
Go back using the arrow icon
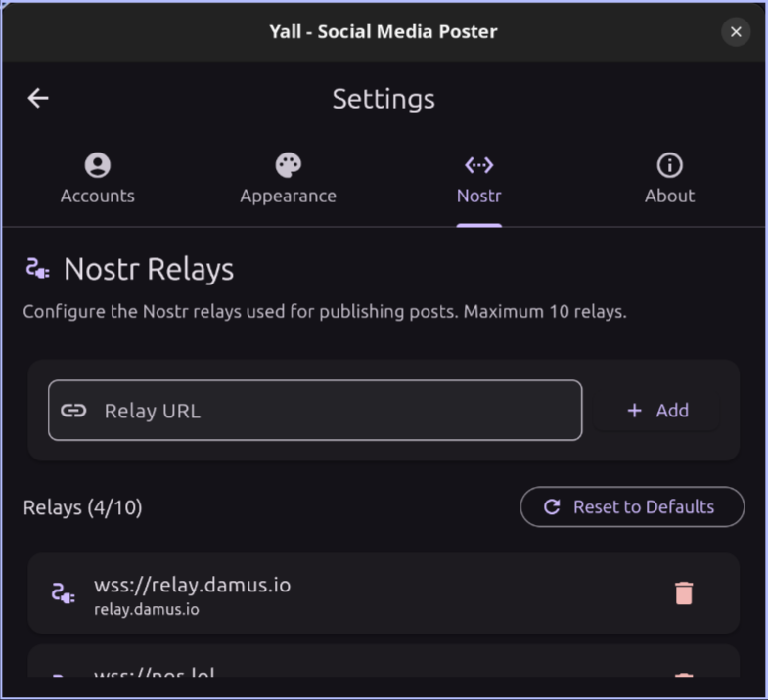click(x=38, y=98)
